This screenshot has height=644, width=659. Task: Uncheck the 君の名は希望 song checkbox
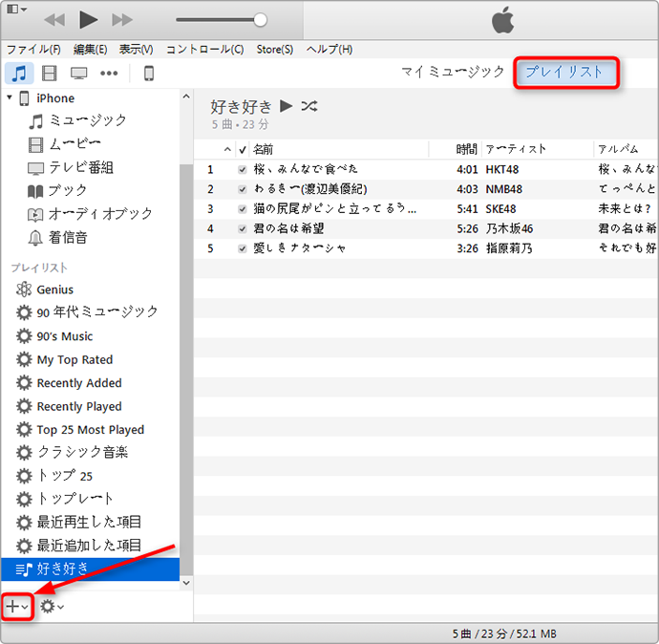coord(242,229)
